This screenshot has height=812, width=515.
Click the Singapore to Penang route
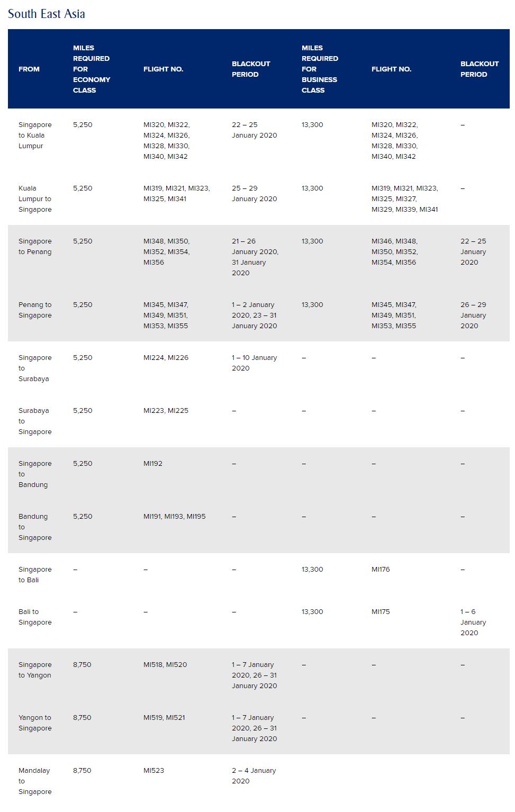click(35, 246)
